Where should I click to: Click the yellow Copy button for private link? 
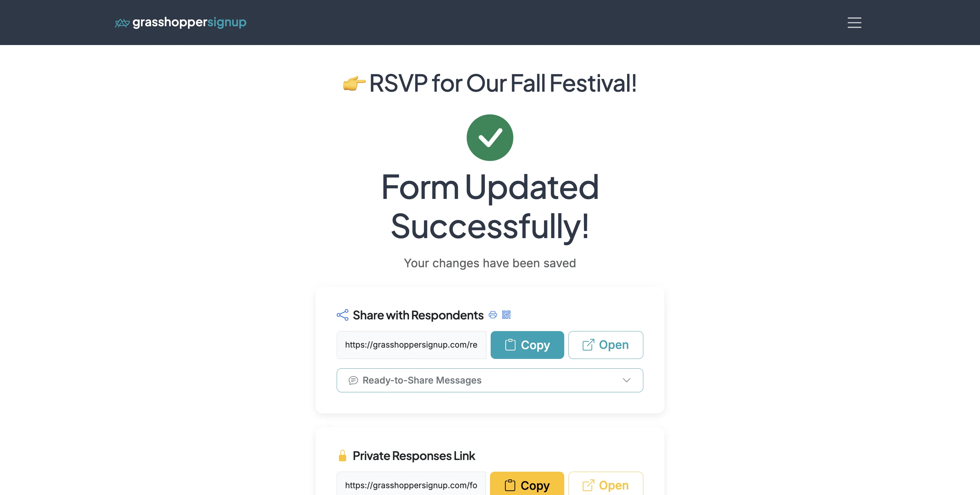tap(527, 485)
